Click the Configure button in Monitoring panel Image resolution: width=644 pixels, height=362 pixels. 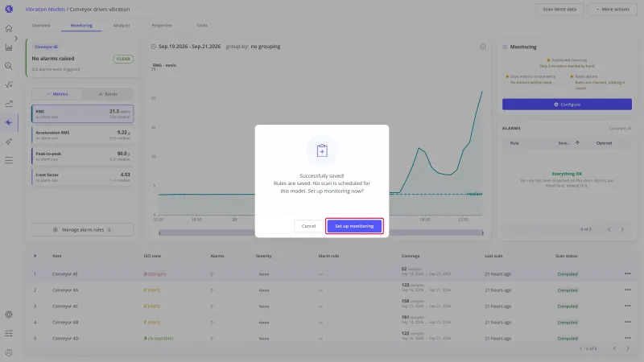tap(567, 105)
